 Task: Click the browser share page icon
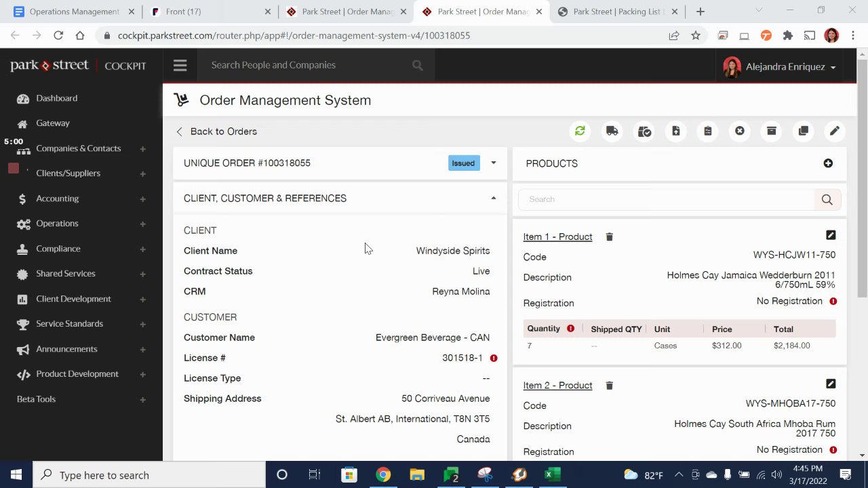[x=674, y=35]
